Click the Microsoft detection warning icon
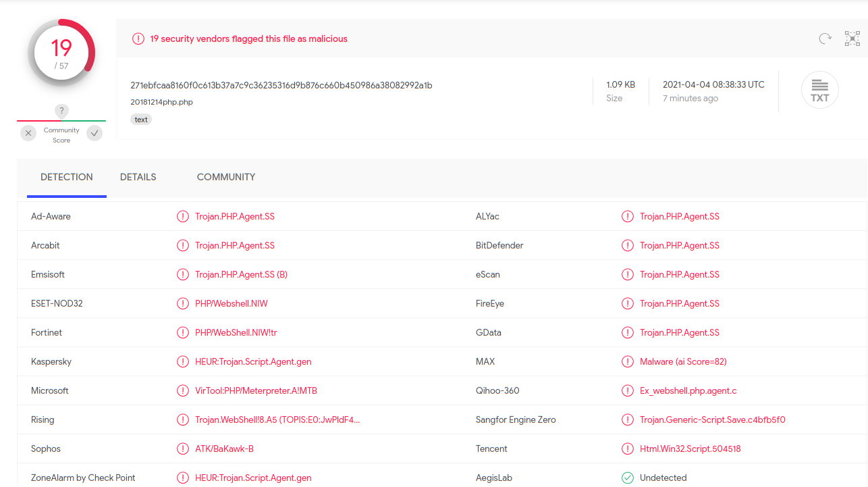Screen dimensions: 868x487 tap(183, 390)
